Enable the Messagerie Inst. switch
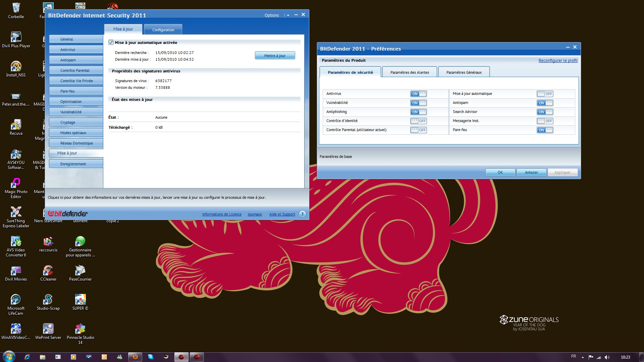This screenshot has height=362, width=644. [545, 121]
